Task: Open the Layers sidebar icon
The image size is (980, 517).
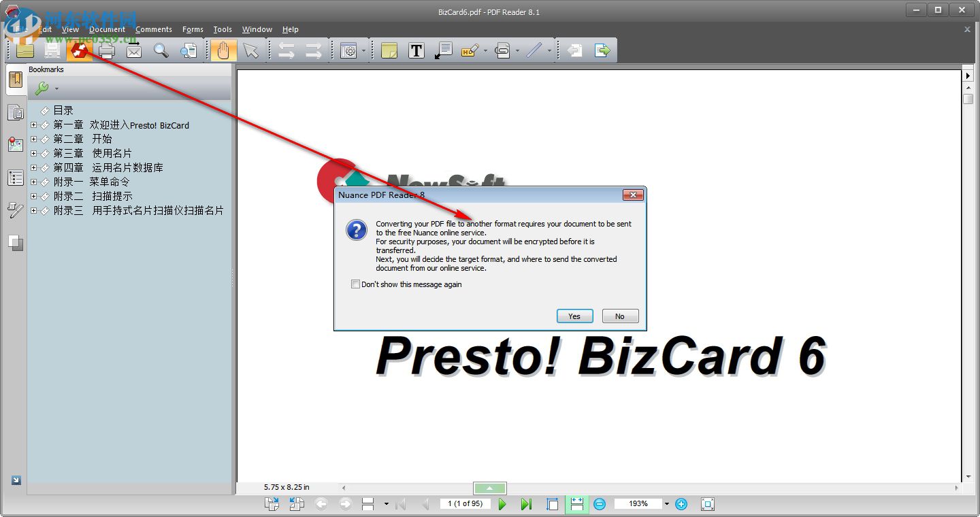Action: [16, 242]
